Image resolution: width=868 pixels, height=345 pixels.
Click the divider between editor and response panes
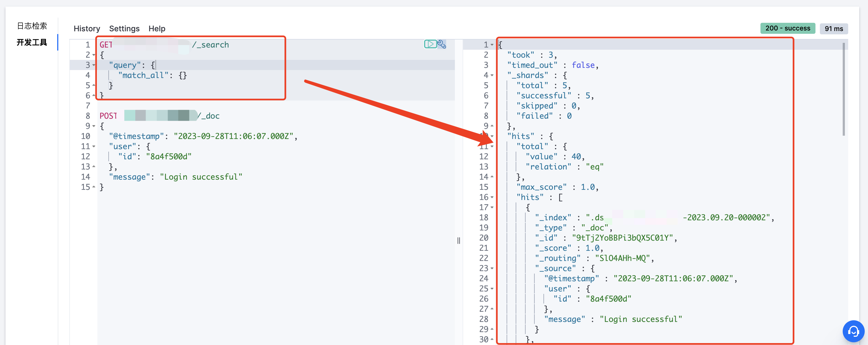[458, 241]
